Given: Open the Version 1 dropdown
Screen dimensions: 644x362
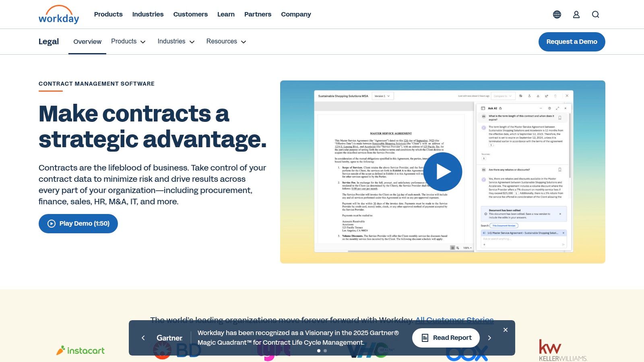Looking at the screenshot, I should point(383,96).
